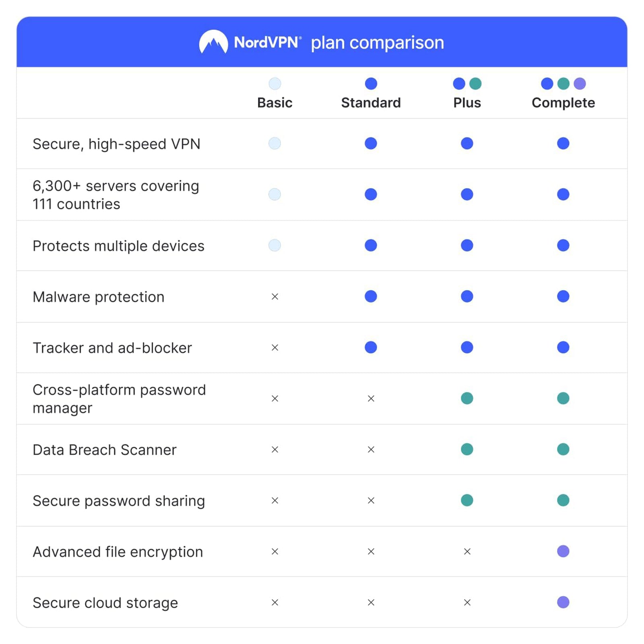Click the light dot for Secure, high-speed VPN under Basic
644x644 pixels.
point(275,143)
